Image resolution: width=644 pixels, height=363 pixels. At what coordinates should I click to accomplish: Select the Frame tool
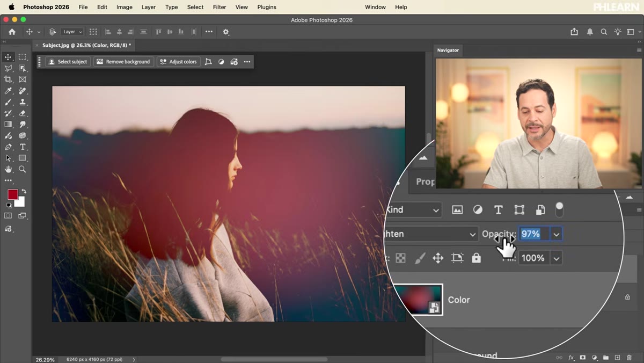pos(23,79)
